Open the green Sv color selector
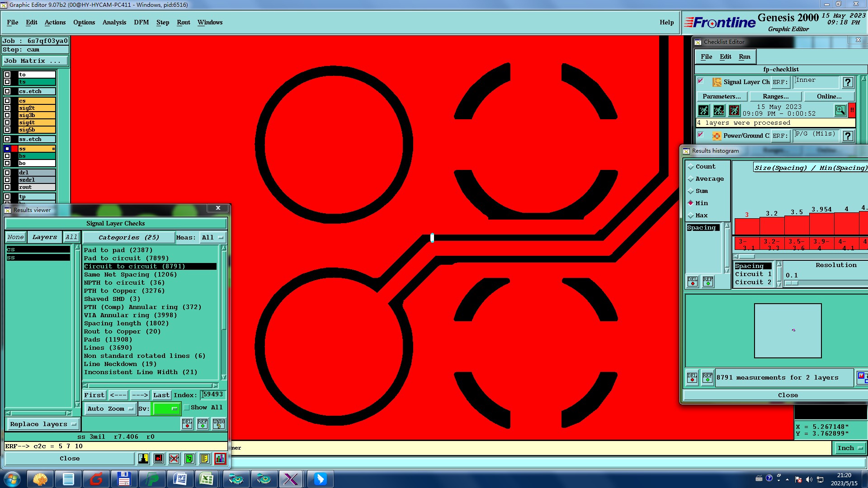 [166, 408]
